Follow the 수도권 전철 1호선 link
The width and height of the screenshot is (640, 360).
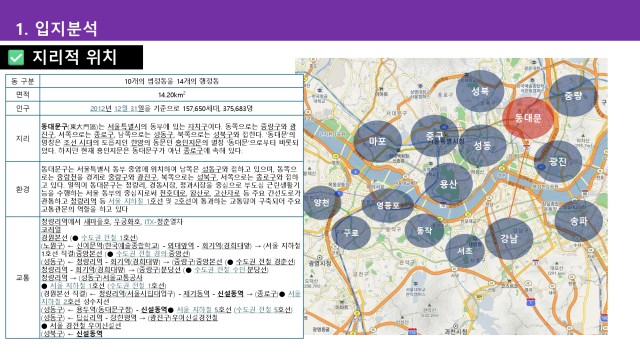109,238
